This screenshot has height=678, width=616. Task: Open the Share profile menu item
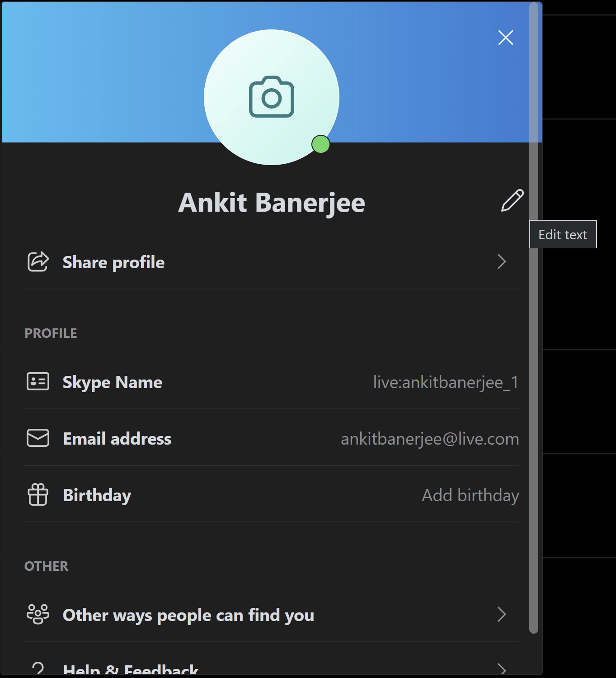point(113,262)
